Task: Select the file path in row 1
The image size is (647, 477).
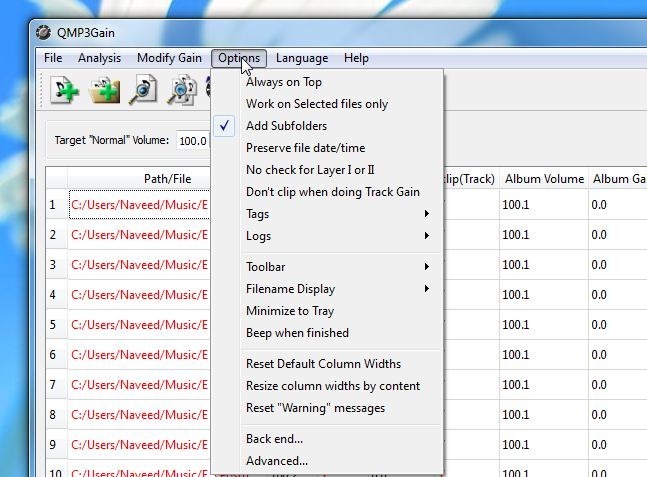Action: click(x=139, y=205)
